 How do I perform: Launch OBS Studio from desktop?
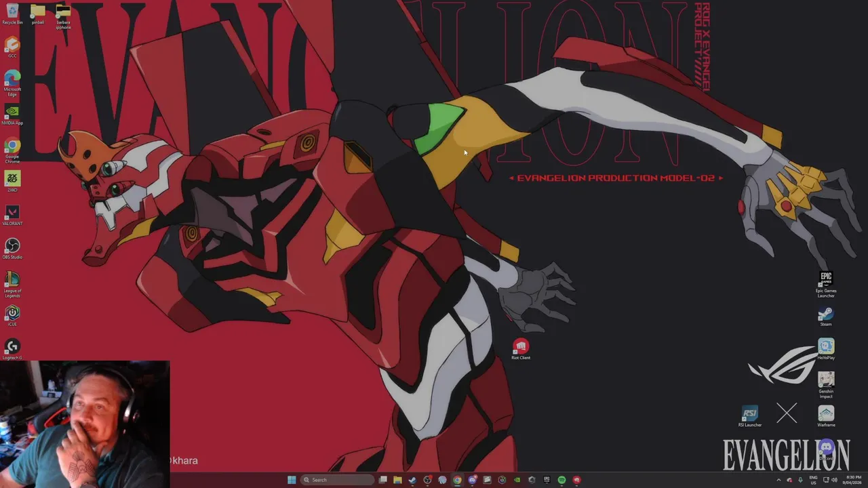point(12,249)
